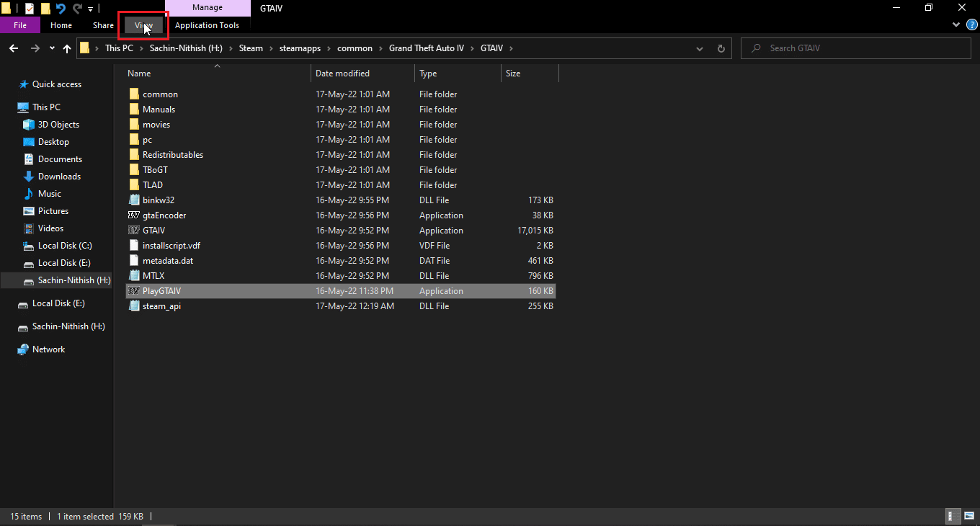Screen dimensions: 980x526
Task: Open the recent locations dropdown arrow
Action: pos(52,48)
